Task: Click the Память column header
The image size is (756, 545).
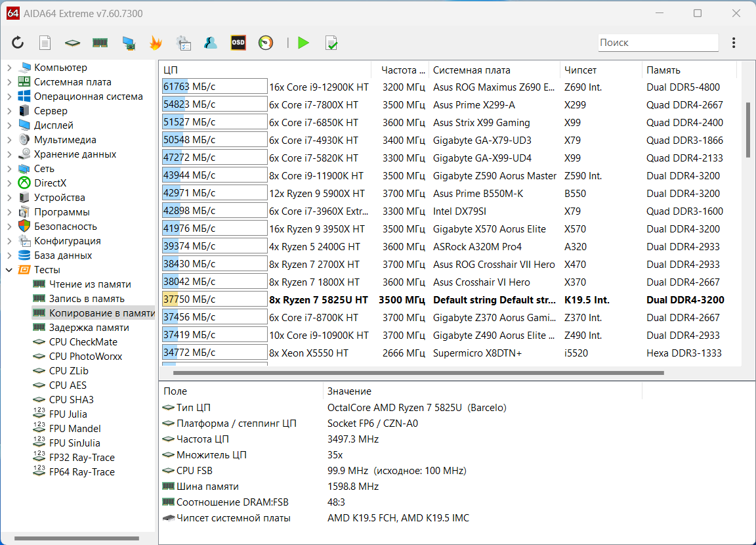Action: (x=663, y=70)
